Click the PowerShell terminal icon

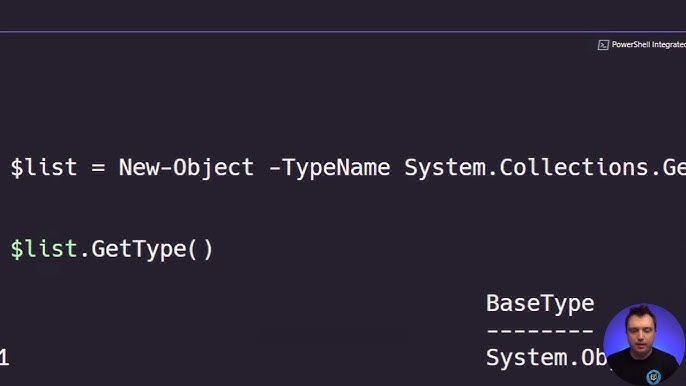(x=603, y=45)
